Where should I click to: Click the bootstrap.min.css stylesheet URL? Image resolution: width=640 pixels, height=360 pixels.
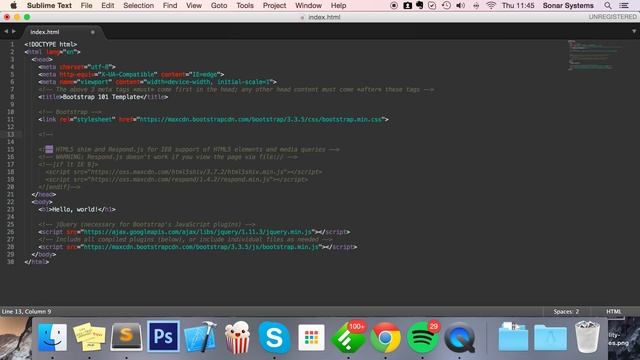tap(261, 120)
